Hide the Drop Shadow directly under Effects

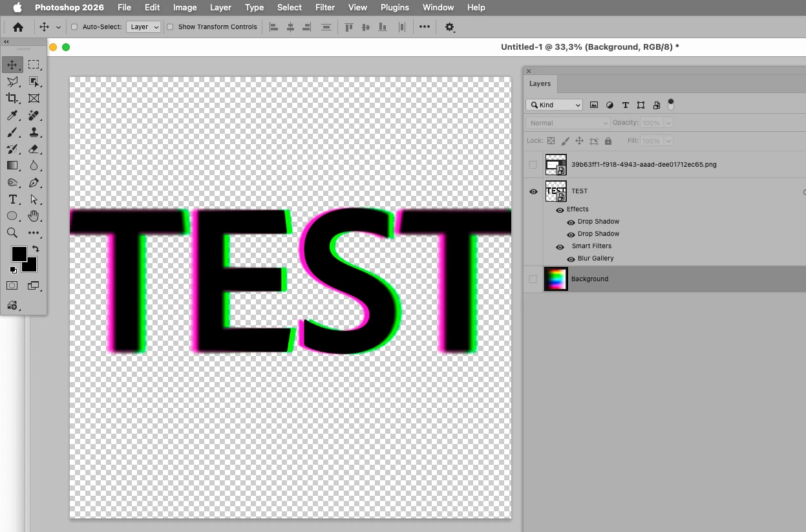point(571,222)
